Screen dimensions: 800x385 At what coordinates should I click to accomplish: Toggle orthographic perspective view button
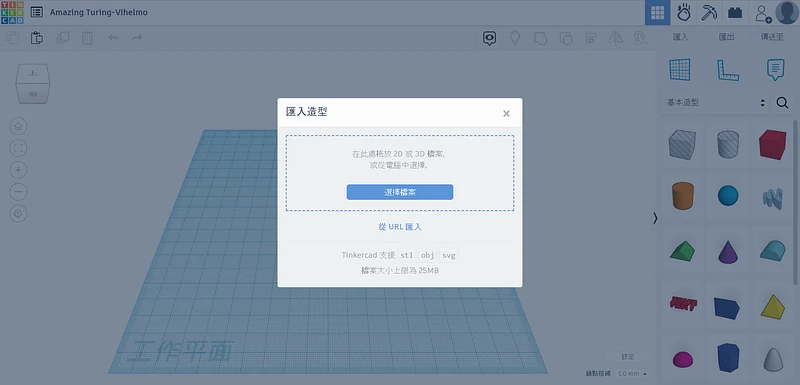(18, 214)
